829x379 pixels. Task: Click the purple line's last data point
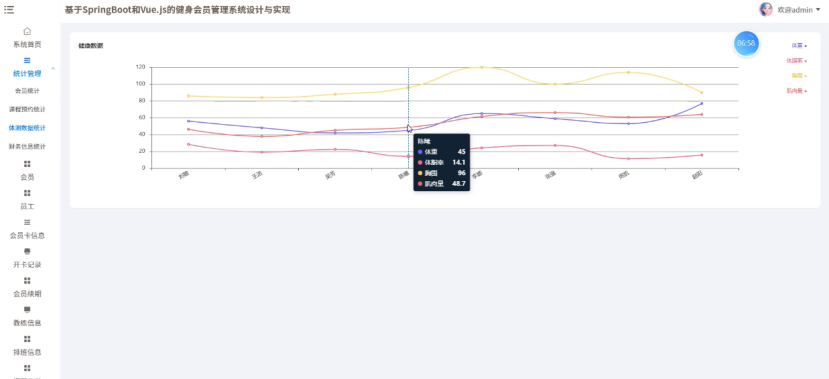[702, 103]
